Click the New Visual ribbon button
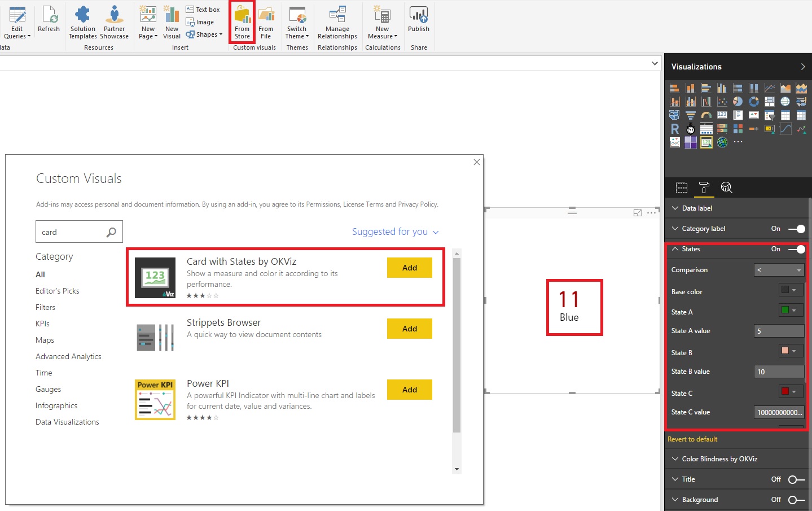Image resolution: width=812 pixels, height=511 pixels. [172, 23]
